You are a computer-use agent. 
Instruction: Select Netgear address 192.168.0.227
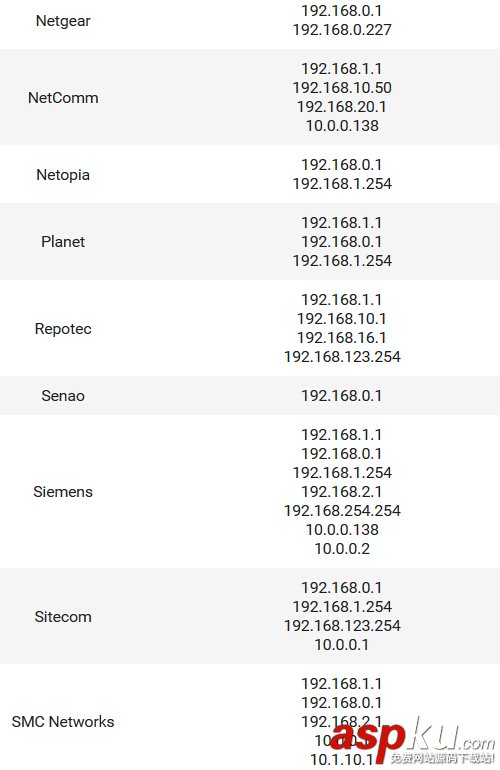pyautogui.click(x=342, y=30)
